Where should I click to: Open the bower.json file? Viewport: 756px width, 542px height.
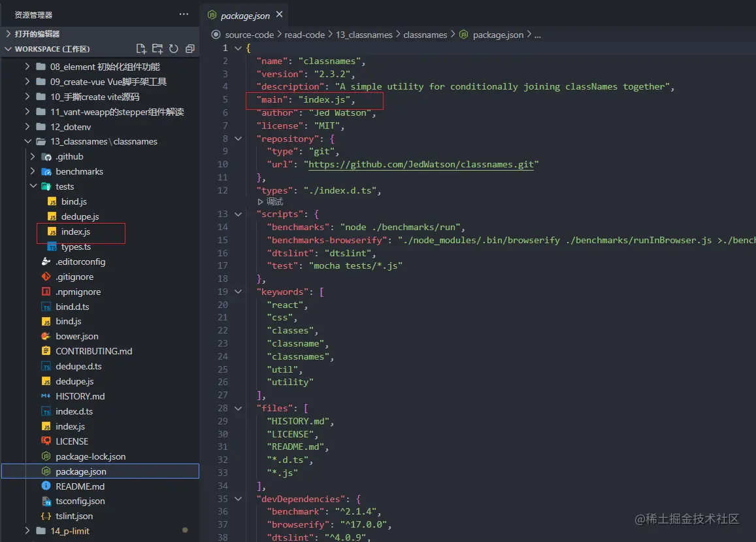click(76, 336)
